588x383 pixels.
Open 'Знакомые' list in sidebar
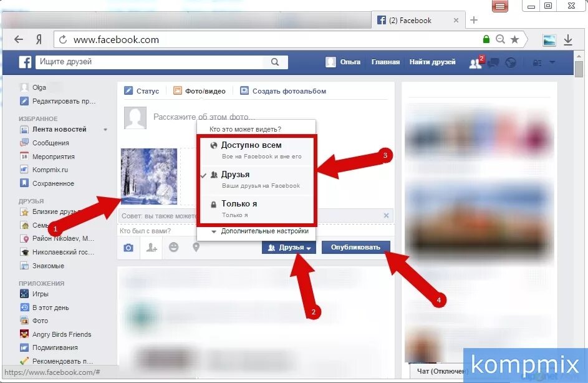click(42, 266)
